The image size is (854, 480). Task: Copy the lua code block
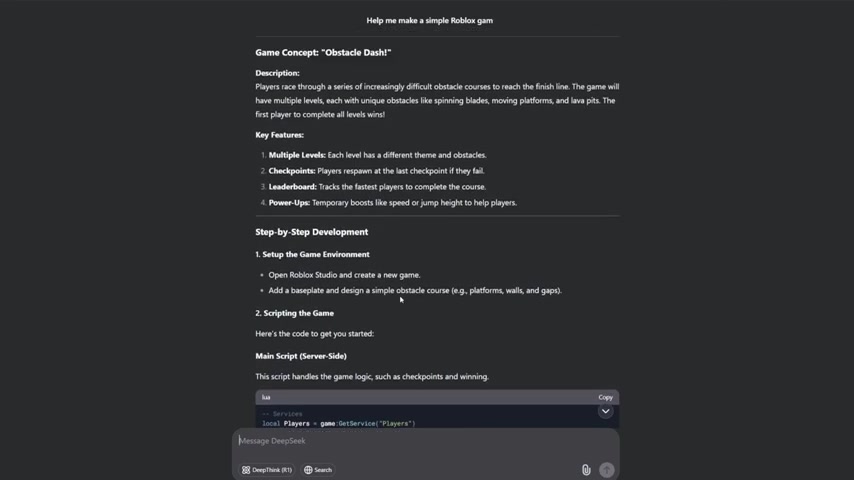[x=605, y=397]
